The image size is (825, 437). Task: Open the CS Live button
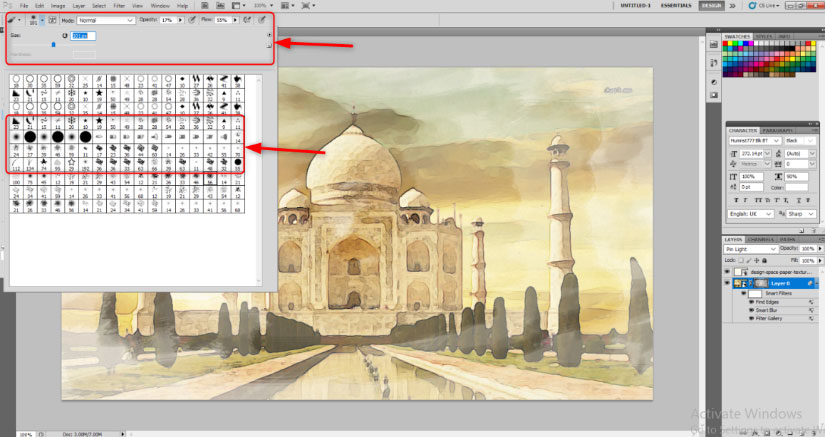point(764,5)
